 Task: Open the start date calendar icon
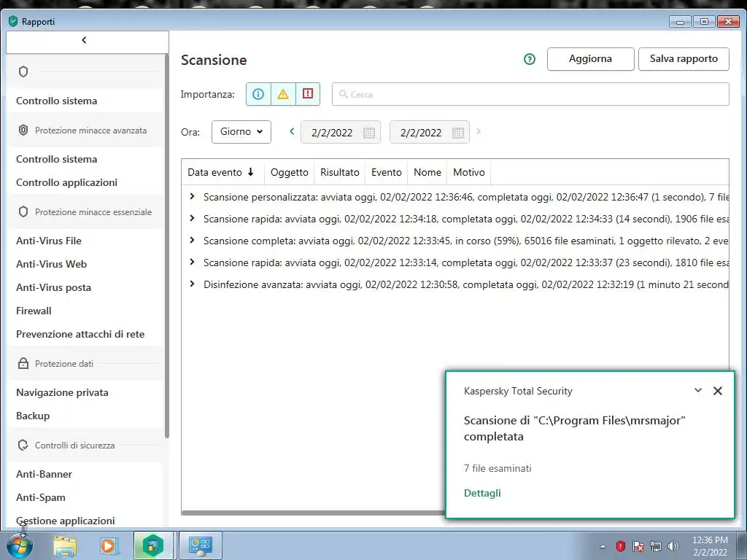click(368, 133)
